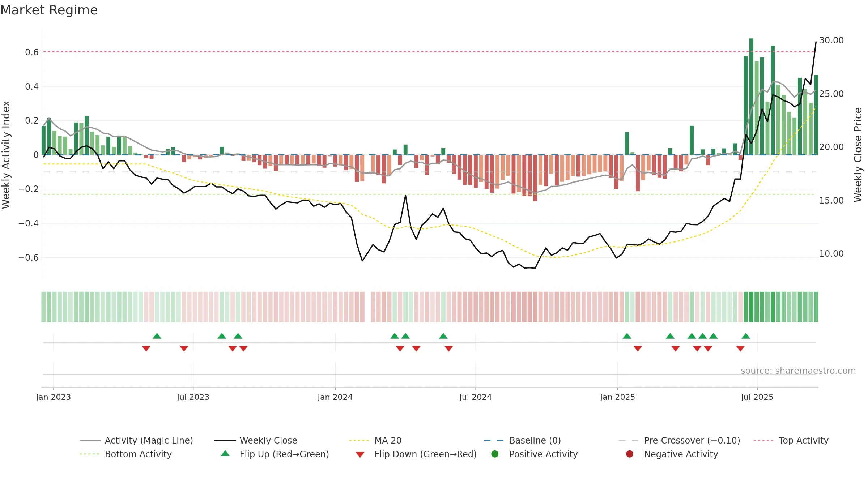Click the −0.6 activity index tick label
Viewport: 868px width, 488px height.
point(29,258)
